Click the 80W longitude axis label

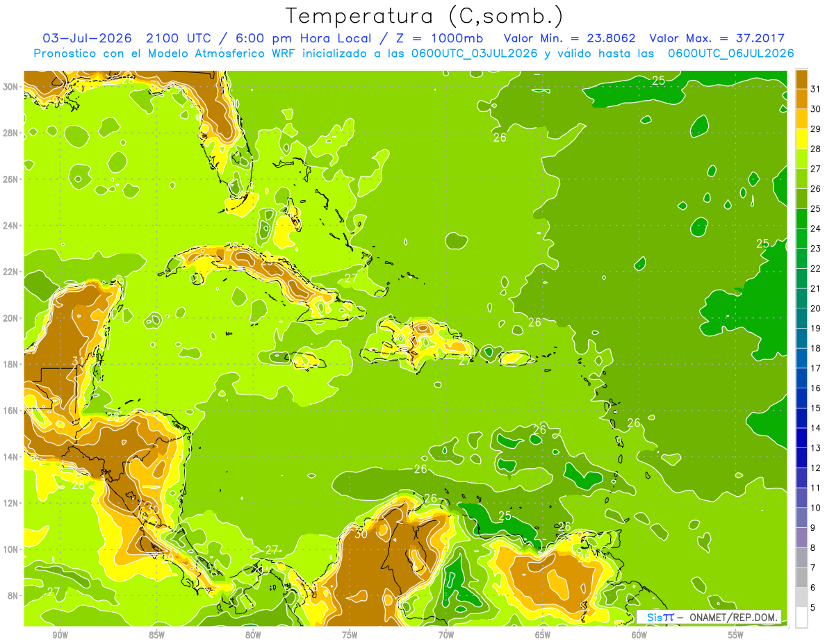(x=253, y=635)
